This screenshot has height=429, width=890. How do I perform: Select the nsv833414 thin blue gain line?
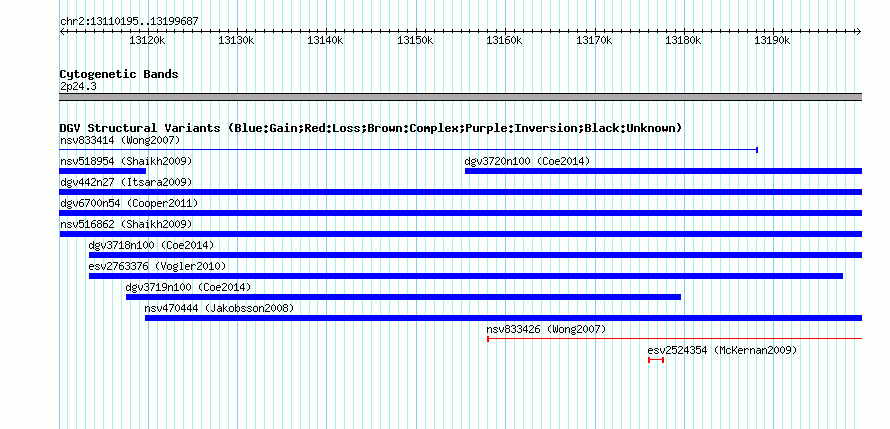coord(409,150)
